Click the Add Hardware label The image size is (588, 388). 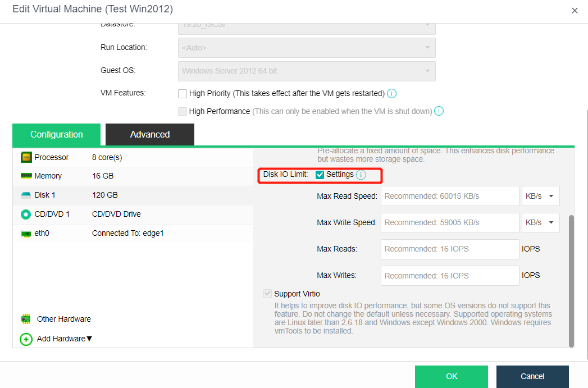click(61, 339)
